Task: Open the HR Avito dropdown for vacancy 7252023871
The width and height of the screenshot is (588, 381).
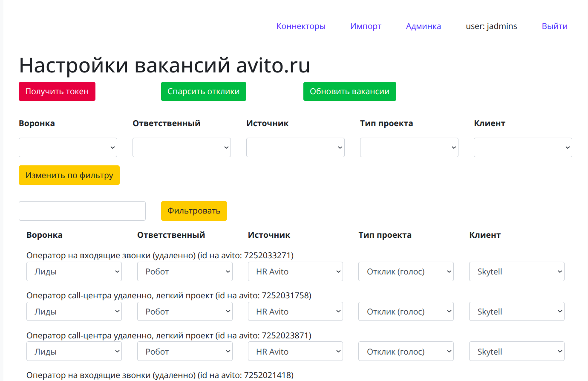Action: click(295, 352)
